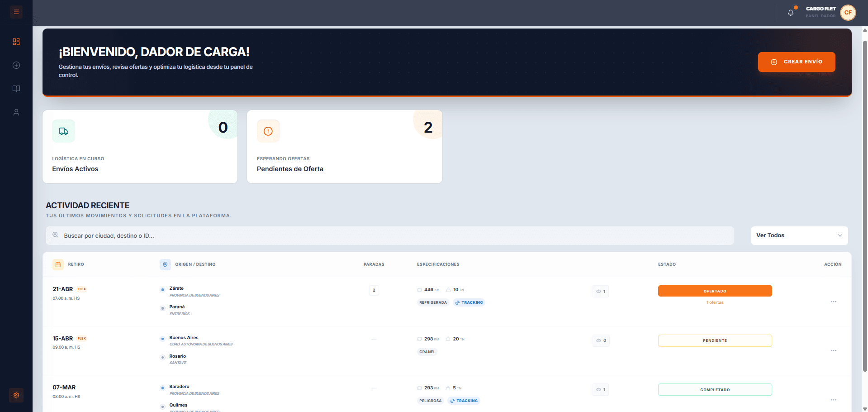Click the orange Ofertado status button
Screen dimensions: 868x412
point(715,291)
